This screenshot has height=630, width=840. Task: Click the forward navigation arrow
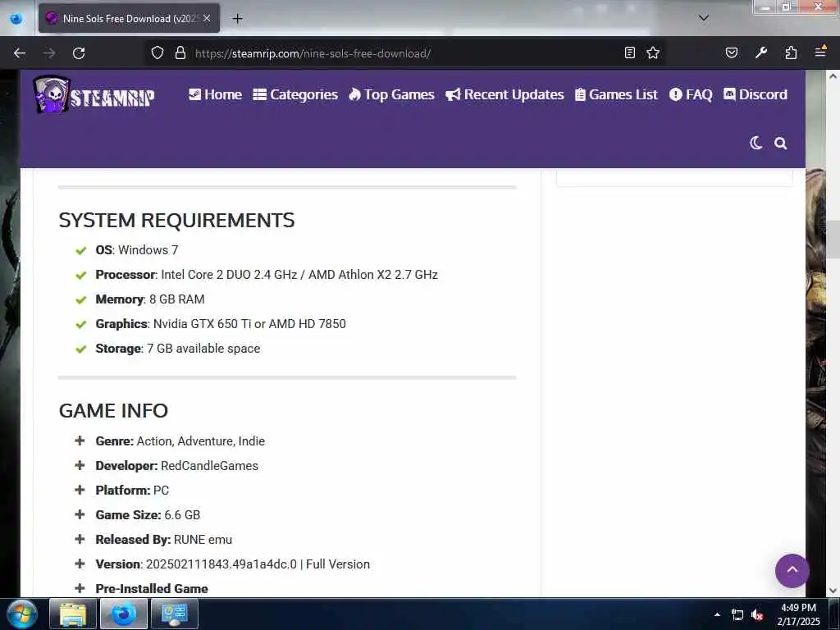(x=49, y=53)
